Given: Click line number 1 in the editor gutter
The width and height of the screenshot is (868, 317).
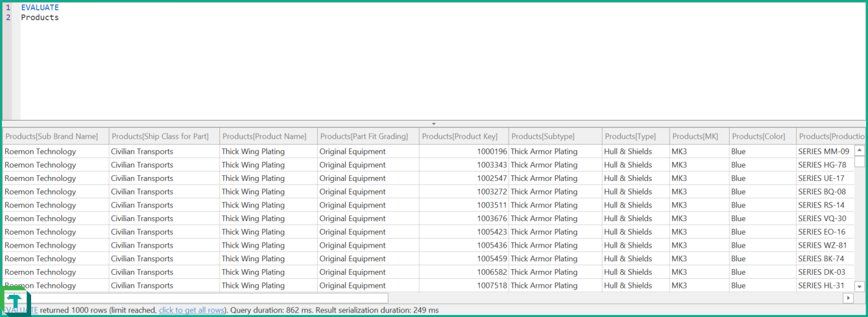Looking at the screenshot, I should click(x=8, y=8).
